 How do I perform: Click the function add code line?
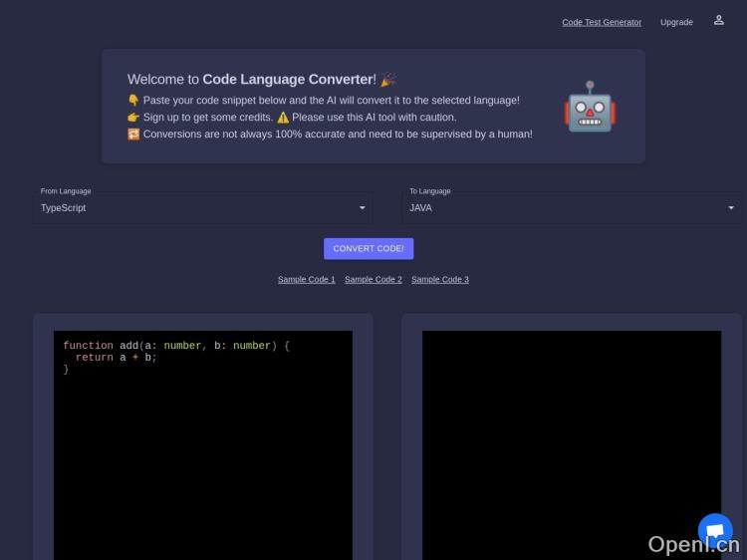(176, 346)
